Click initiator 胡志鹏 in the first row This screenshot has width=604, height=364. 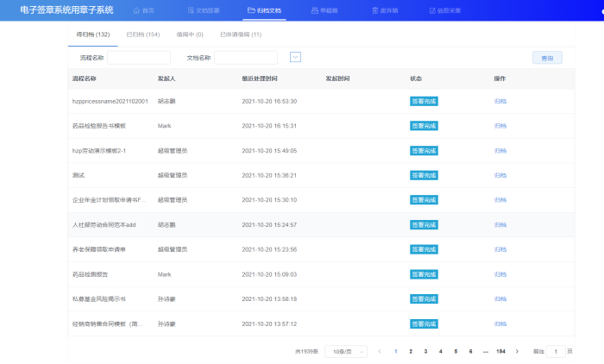[167, 101]
